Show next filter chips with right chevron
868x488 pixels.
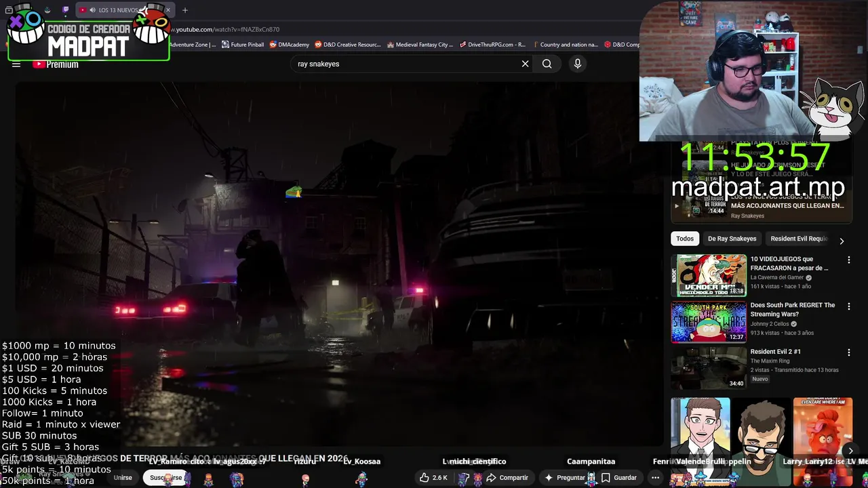[x=842, y=241]
